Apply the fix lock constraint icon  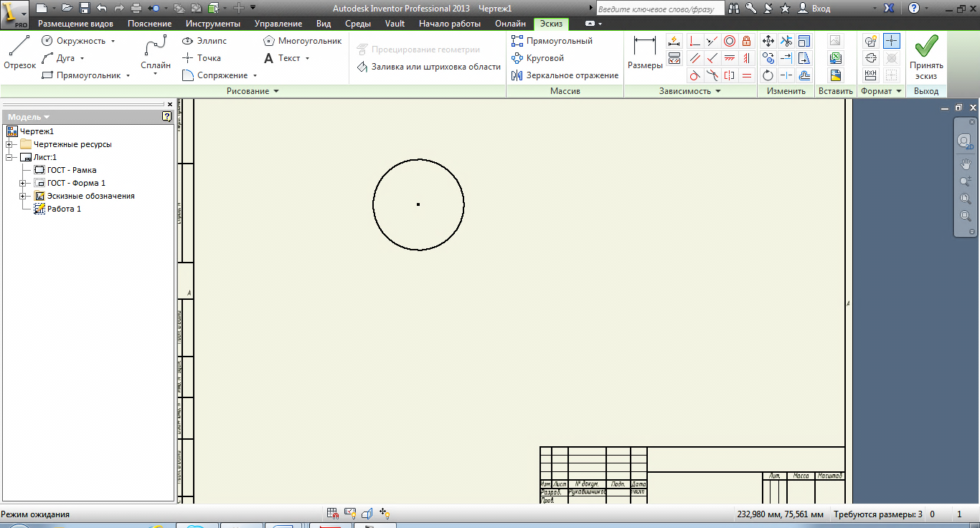click(747, 41)
